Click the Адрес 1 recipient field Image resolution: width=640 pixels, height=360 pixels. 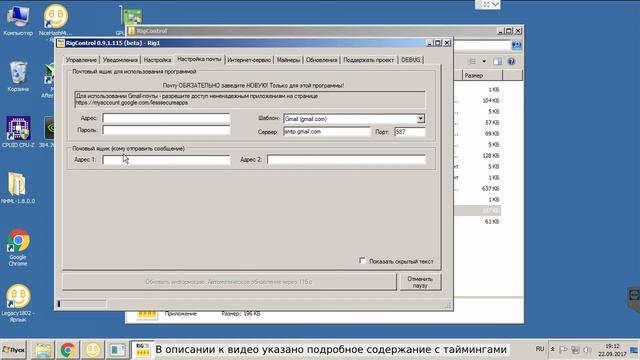tap(166, 160)
